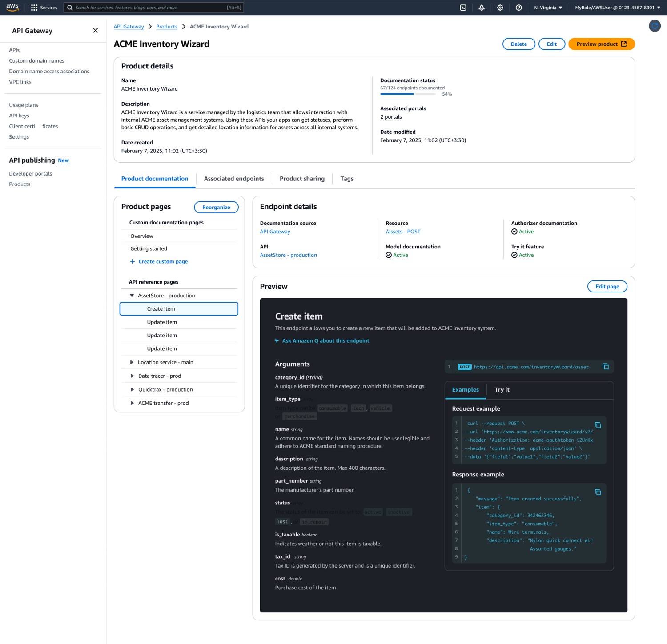
Task: Open Products breadcrumb link
Action: click(x=167, y=27)
